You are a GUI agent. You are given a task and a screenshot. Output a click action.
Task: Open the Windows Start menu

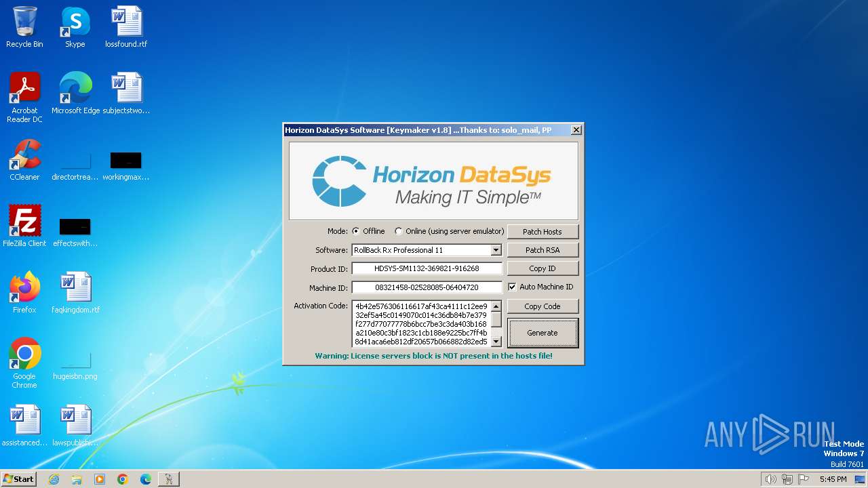(x=19, y=479)
